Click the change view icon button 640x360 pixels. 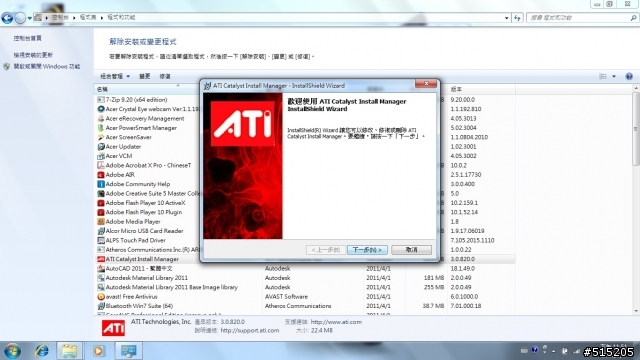[603, 76]
